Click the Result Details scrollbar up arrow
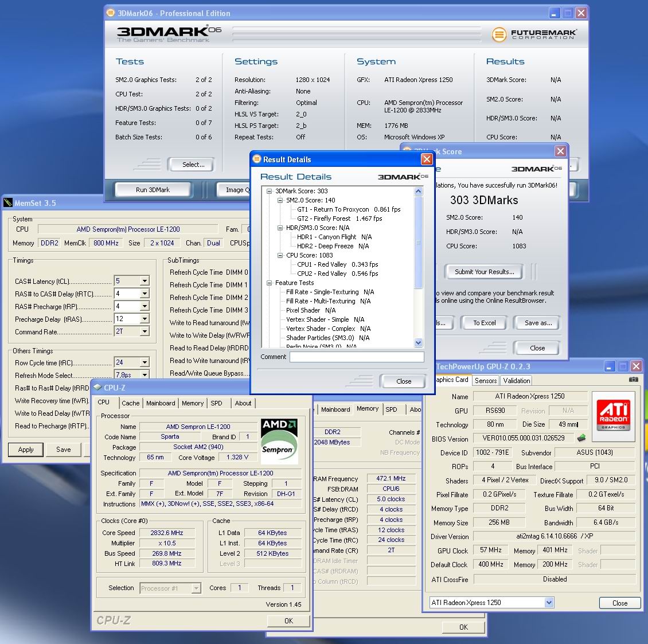Image resolution: width=648 pixels, height=644 pixels. 418,191
